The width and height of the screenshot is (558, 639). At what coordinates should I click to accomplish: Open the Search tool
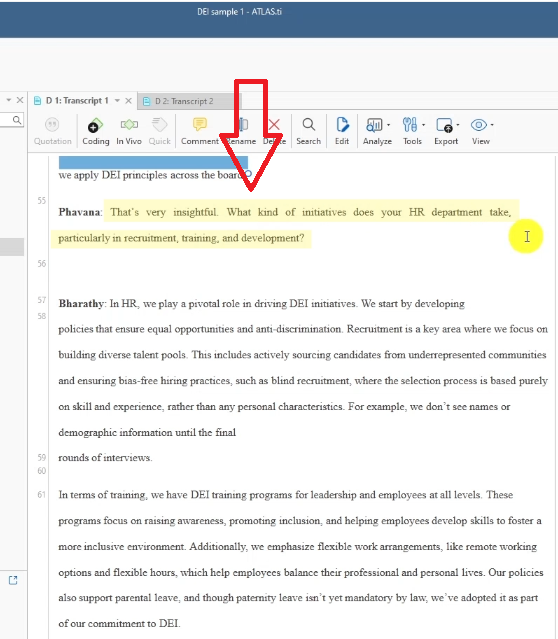tap(309, 131)
